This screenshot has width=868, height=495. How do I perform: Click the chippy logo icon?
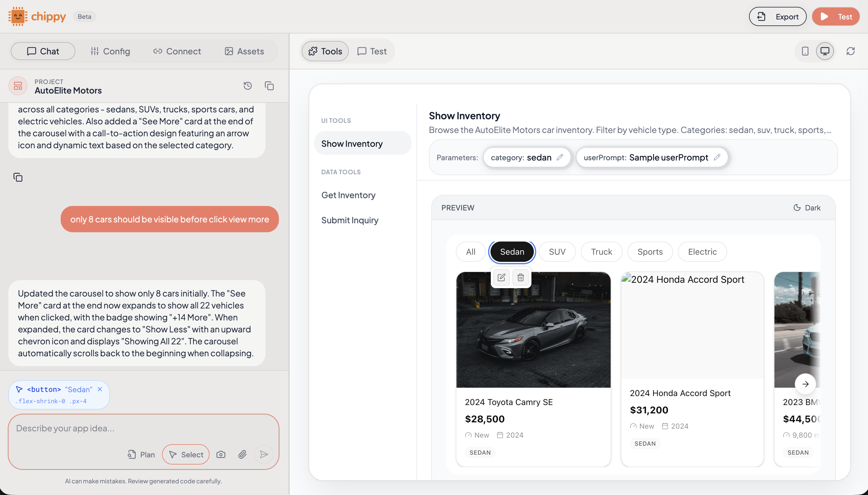pyautogui.click(x=18, y=16)
